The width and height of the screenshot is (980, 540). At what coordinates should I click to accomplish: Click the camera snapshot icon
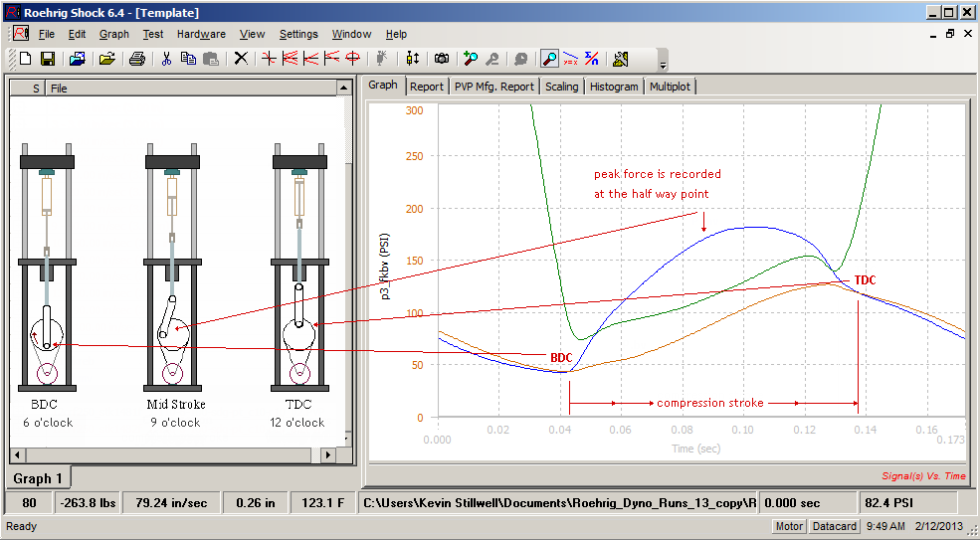pyautogui.click(x=442, y=59)
